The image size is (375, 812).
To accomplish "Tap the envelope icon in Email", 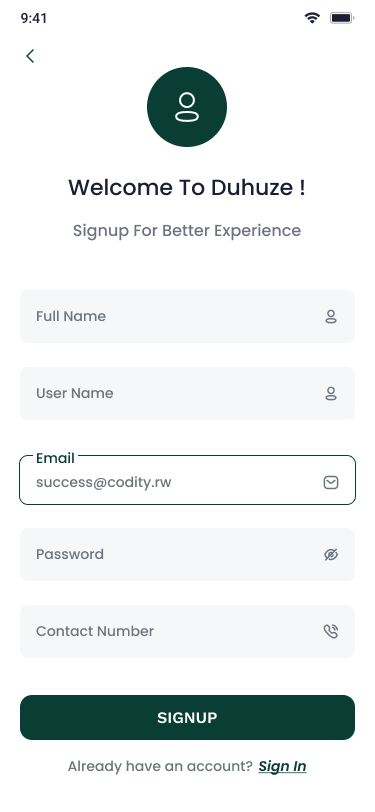I will [x=331, y=483].
